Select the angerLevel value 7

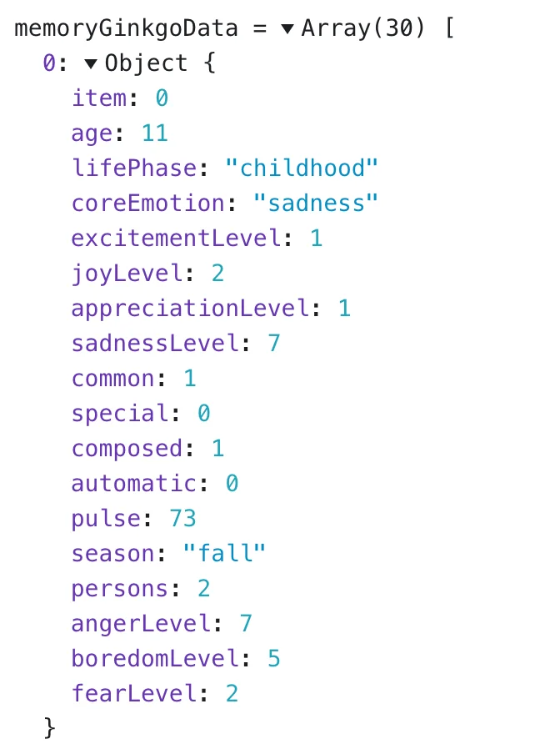tap(245, 624)
